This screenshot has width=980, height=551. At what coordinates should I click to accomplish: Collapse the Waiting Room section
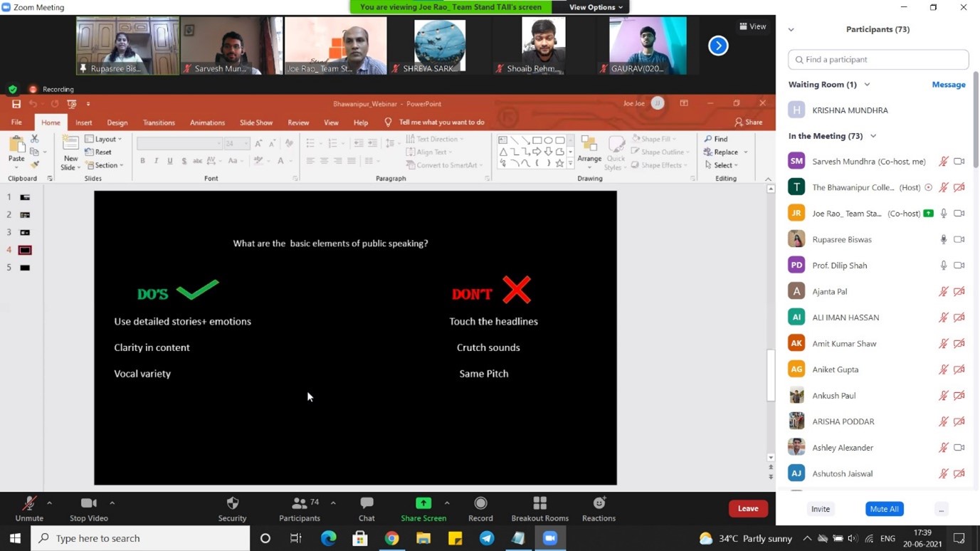coord(867,85)
